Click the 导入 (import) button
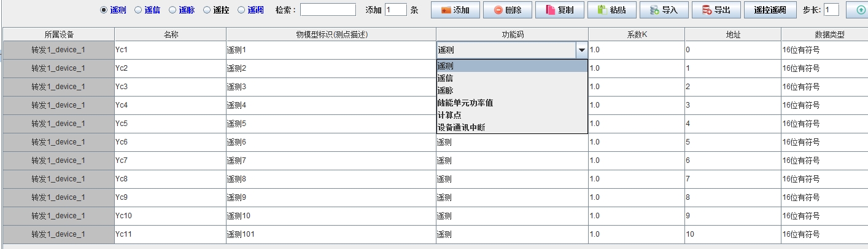 (x=664, y=10)
